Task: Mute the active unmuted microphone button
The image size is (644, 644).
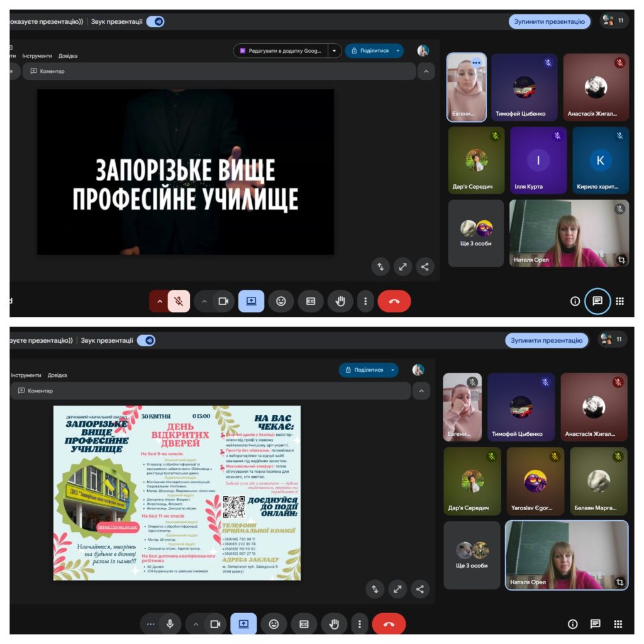Action: 169,624
